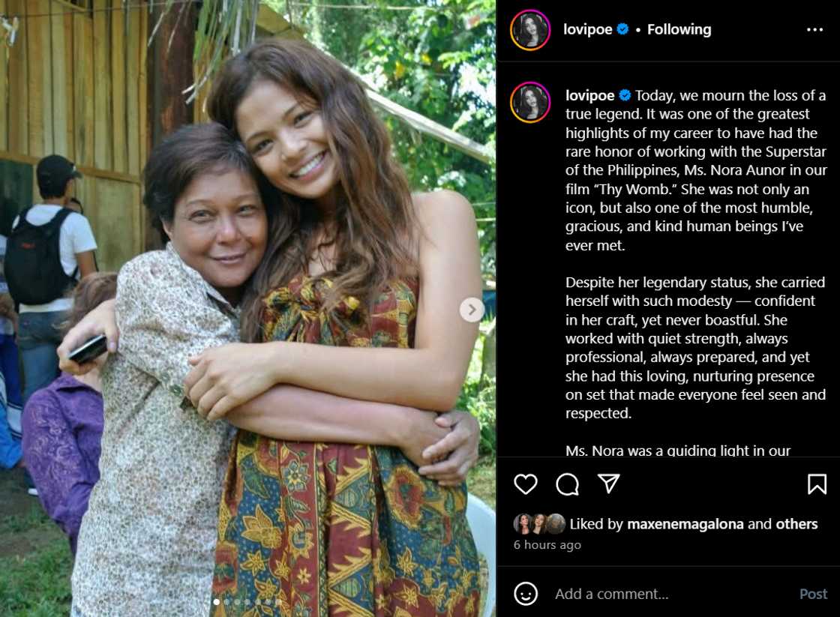Select the second carousel dot indicator
Image resolution: width=840 pixels, height=617 pixels.
226,601
